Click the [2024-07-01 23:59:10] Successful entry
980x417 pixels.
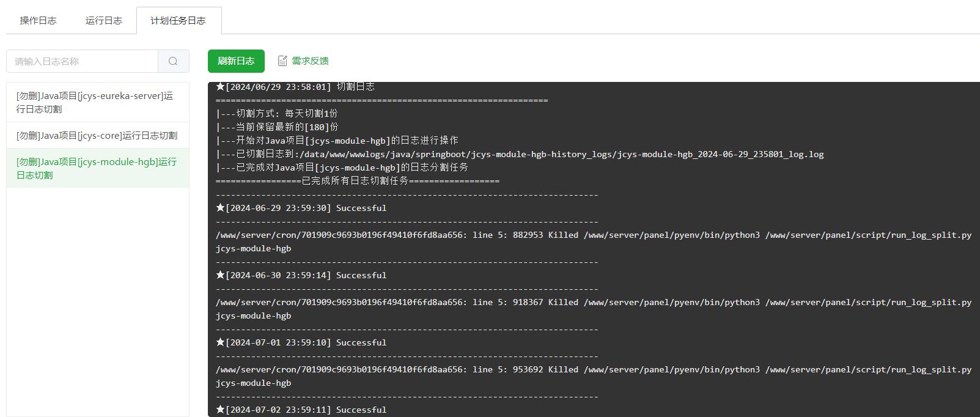tap(301, 342)
